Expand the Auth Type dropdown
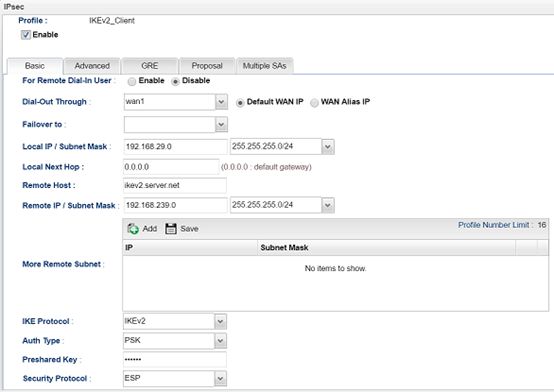The image size is (554, 392). click(220, 341)
